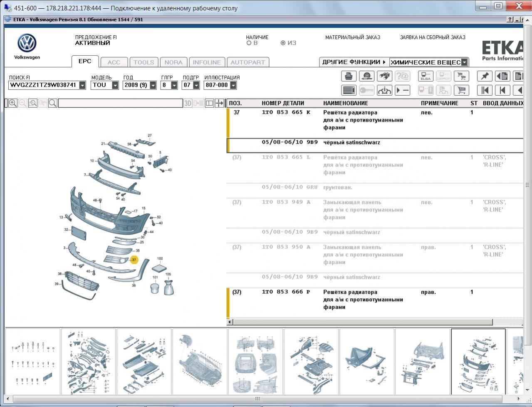Click the illustration search input field
The height and width of the screenshot is (407, 532).
pyautogui.click(x=120, y=103)
